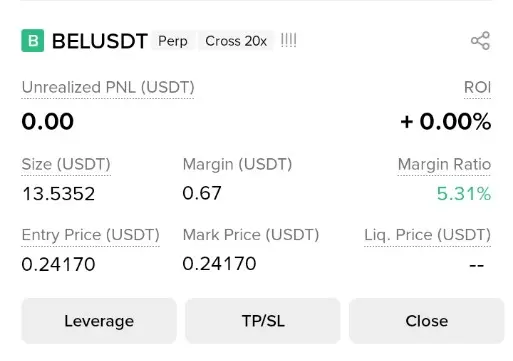
Task: Open the green BEL coin icon
Action: point(33,41)
